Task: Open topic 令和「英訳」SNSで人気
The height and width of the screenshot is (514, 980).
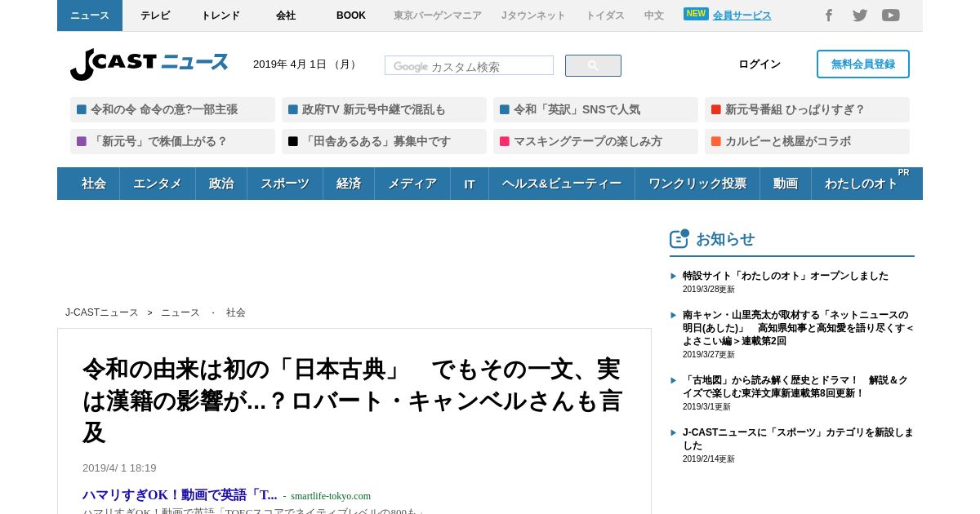Action: click(x=595, y=109)
